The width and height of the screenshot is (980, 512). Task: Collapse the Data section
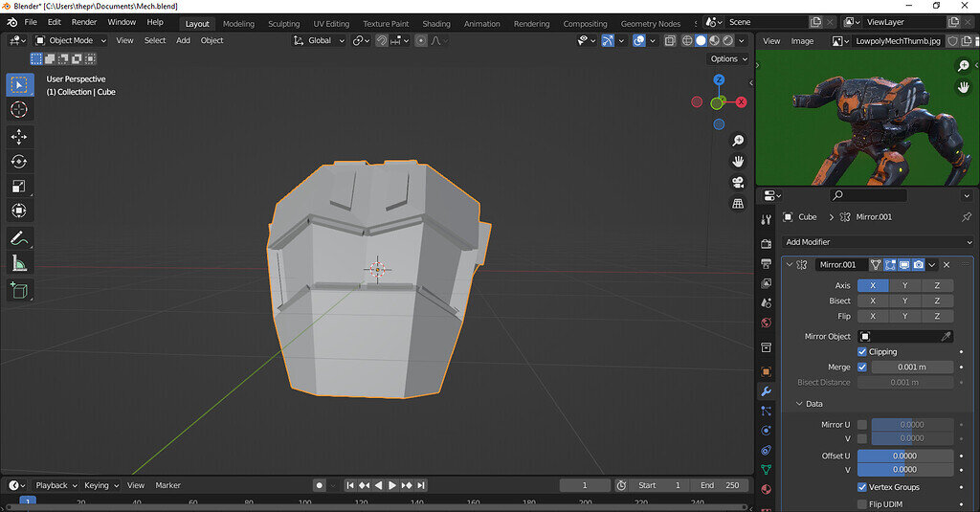click(x=813, y=404)
